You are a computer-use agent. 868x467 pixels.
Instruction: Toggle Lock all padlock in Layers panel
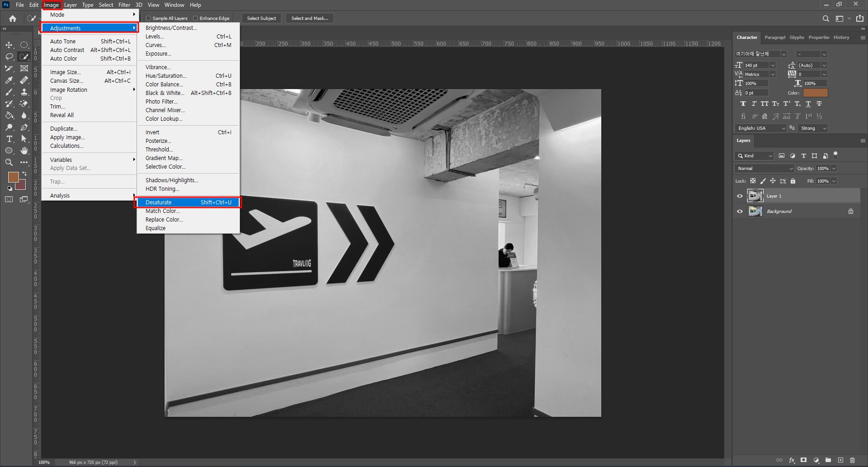(x=793, y=181)
